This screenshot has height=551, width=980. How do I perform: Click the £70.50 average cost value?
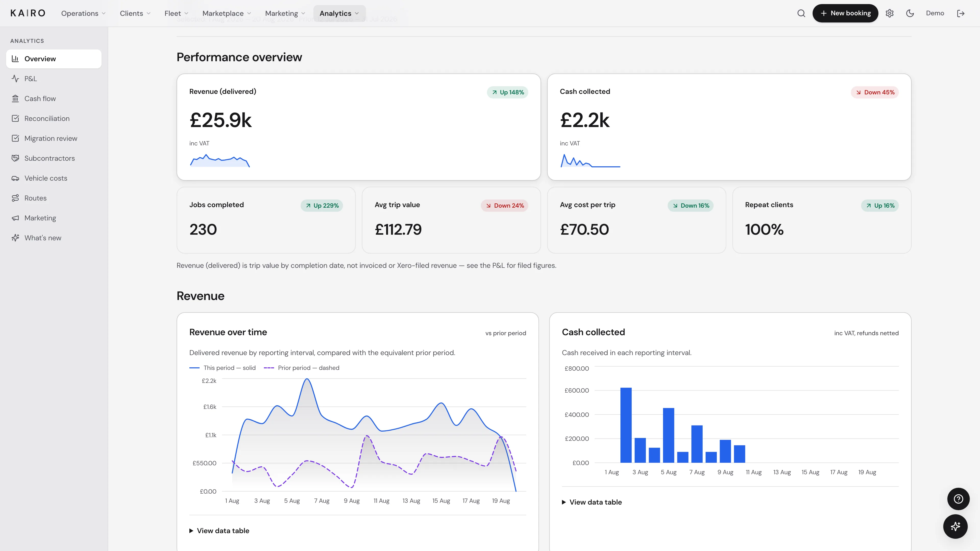tap(584, 229)
